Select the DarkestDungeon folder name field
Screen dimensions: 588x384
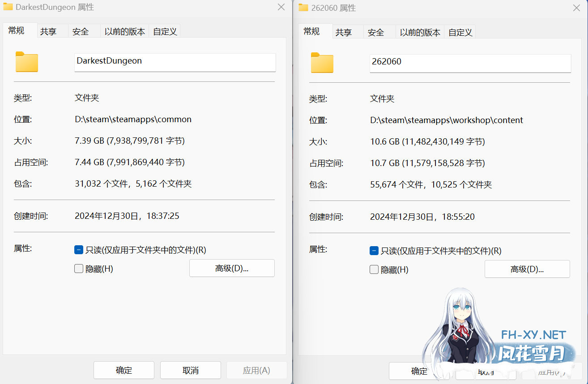point(175,62)
